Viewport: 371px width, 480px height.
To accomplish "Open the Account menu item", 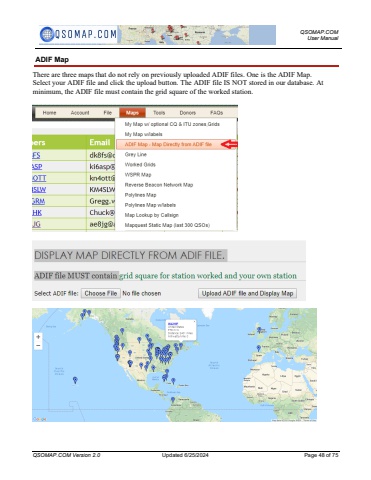I will click(x=80, y=113).
